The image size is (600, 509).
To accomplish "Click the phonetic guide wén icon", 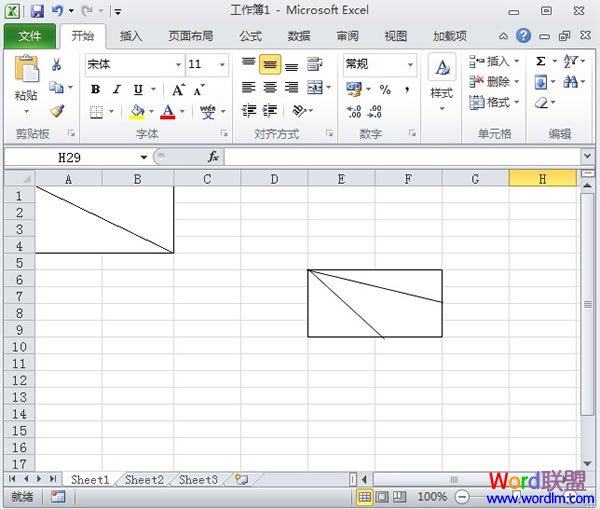I will 208,112.
